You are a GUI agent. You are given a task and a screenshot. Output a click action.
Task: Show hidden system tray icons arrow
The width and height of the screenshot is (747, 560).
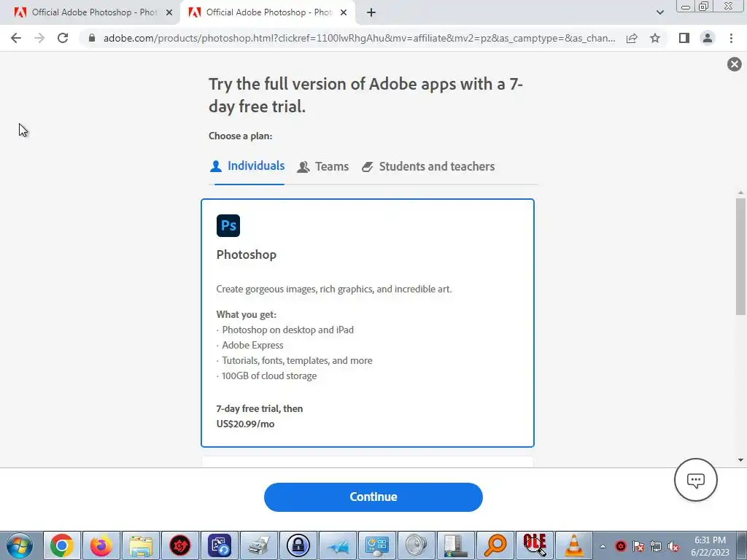603,546
